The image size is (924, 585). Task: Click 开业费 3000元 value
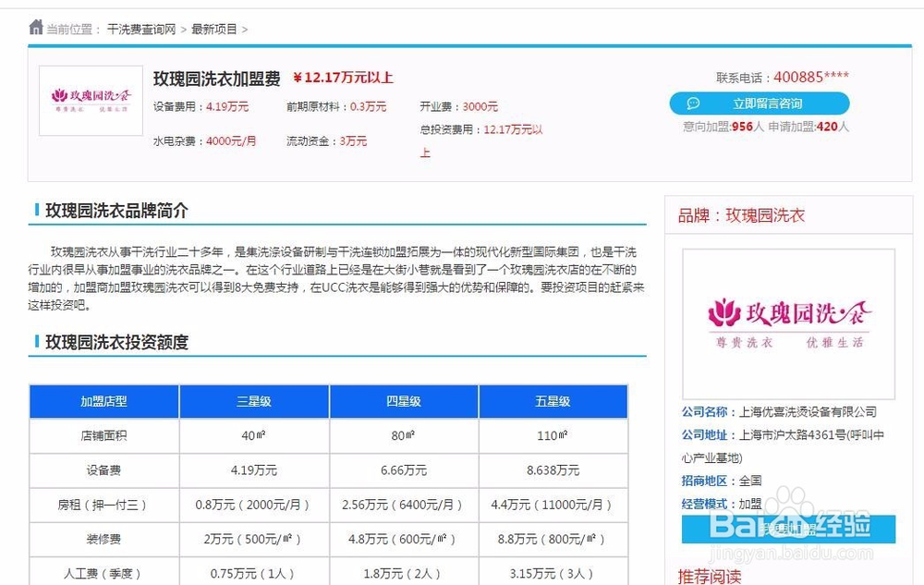(480, 106)
